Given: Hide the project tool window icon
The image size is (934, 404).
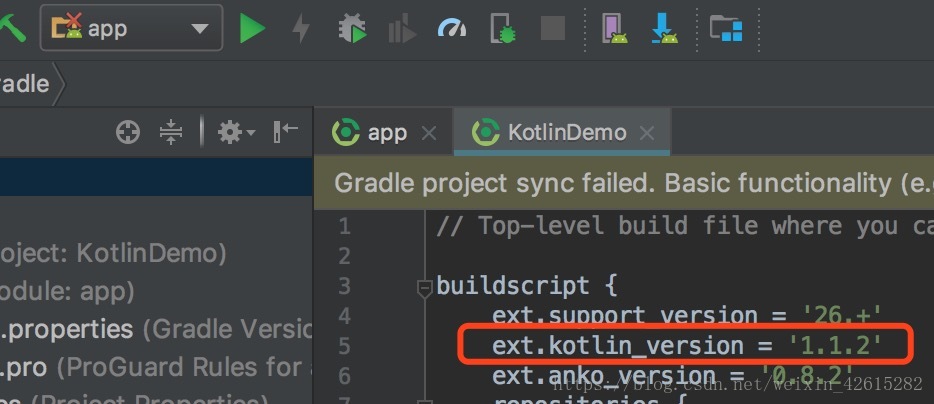Looking at the screenshot, I should pos(285,132).
